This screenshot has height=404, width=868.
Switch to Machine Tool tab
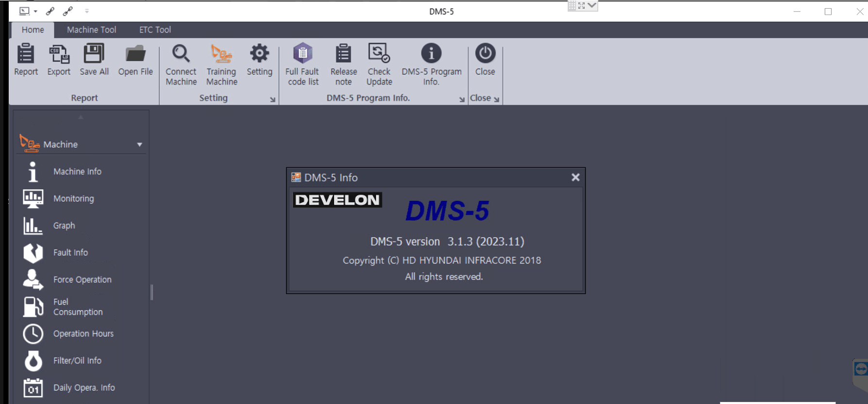[x=91, y=30]
